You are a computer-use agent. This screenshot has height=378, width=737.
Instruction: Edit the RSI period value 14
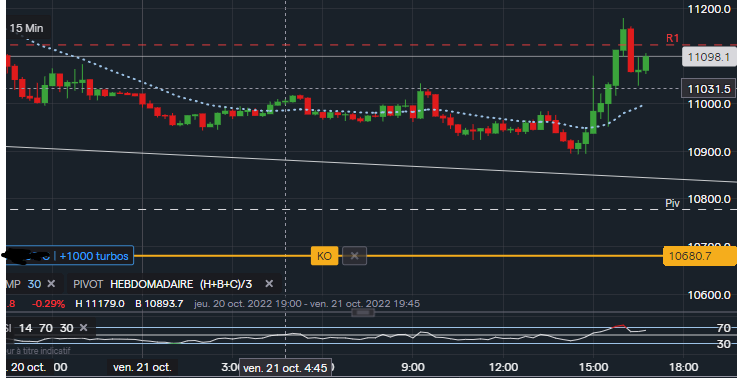point(25,328)
